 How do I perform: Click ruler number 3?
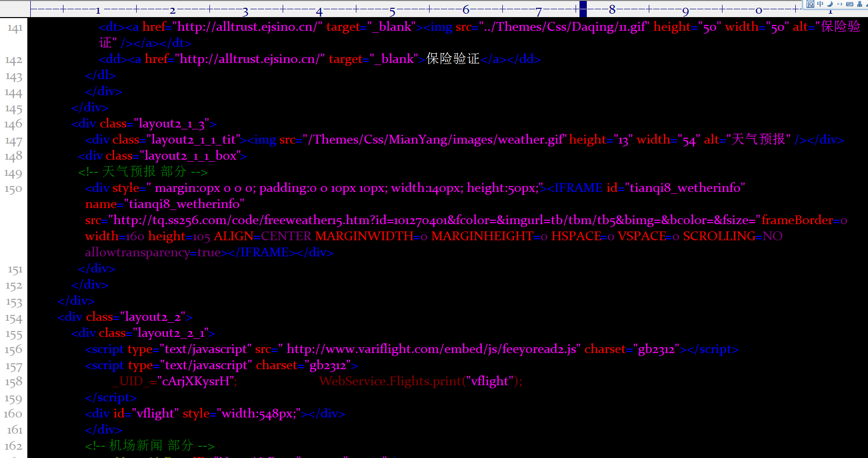coord(245,11)
